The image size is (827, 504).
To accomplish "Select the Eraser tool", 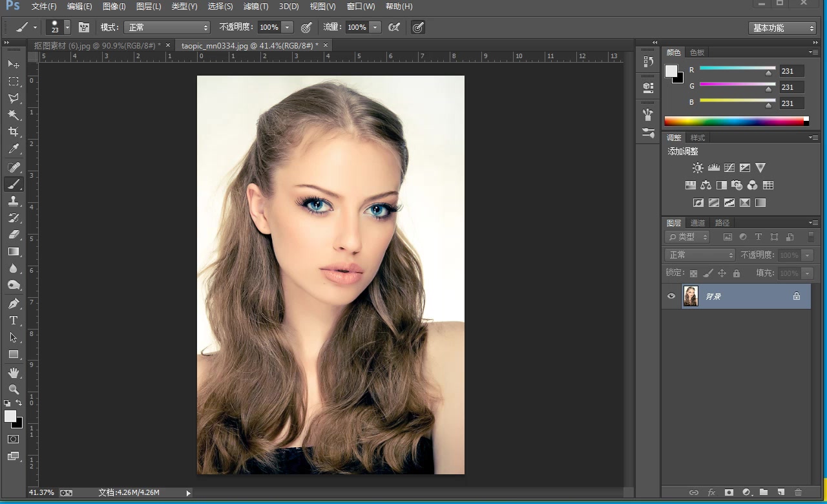I will pyautogui.click(x=14, y=235).
